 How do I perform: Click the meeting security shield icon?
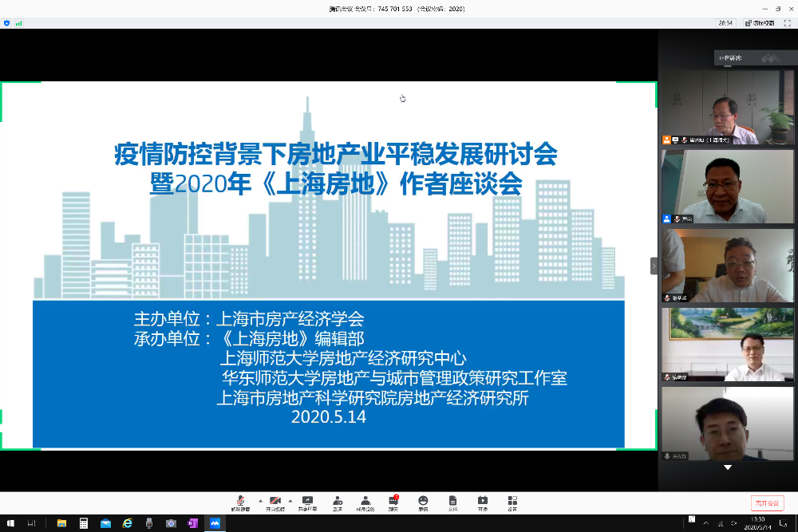6,23
